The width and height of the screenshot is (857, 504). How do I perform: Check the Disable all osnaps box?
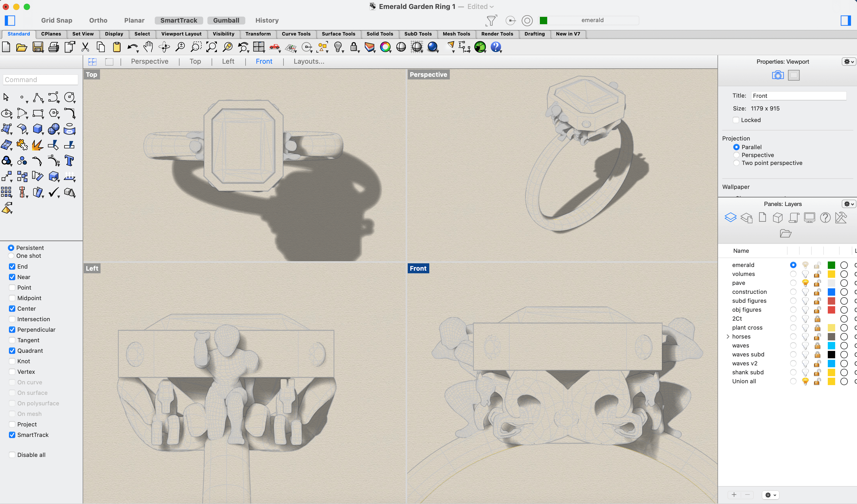coord(12,455)
